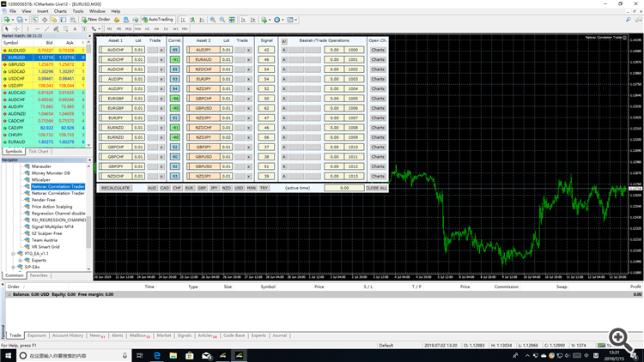Select the vertical line drawing tool
The image size is (644, 362).
[27, 28]
